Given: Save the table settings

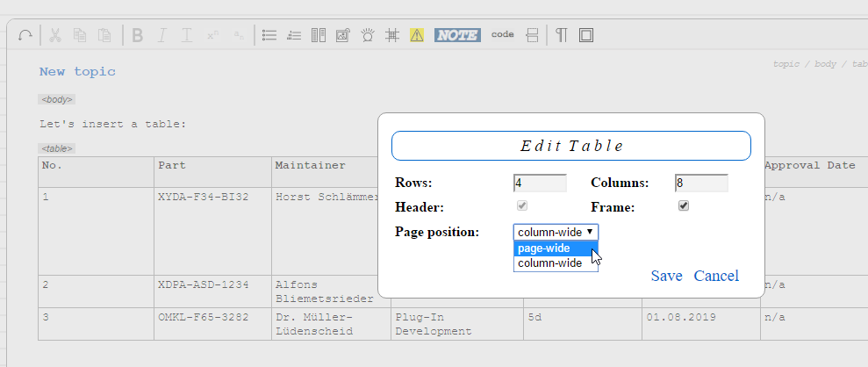Looking at the screenshot, I should coord(666,276).
